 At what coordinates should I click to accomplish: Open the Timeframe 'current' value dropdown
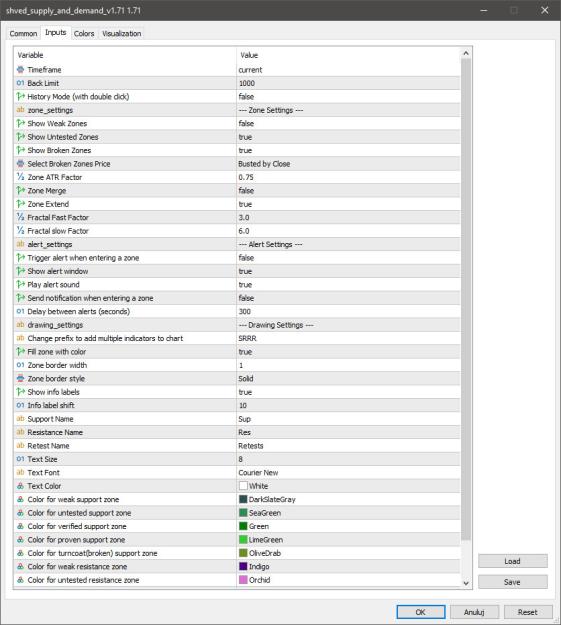pyautogui.click(x=348, y=70)
